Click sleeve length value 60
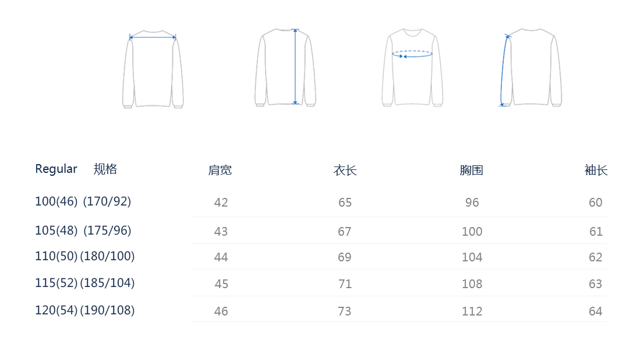Screen dimensions: 644x351 [596, 203]
